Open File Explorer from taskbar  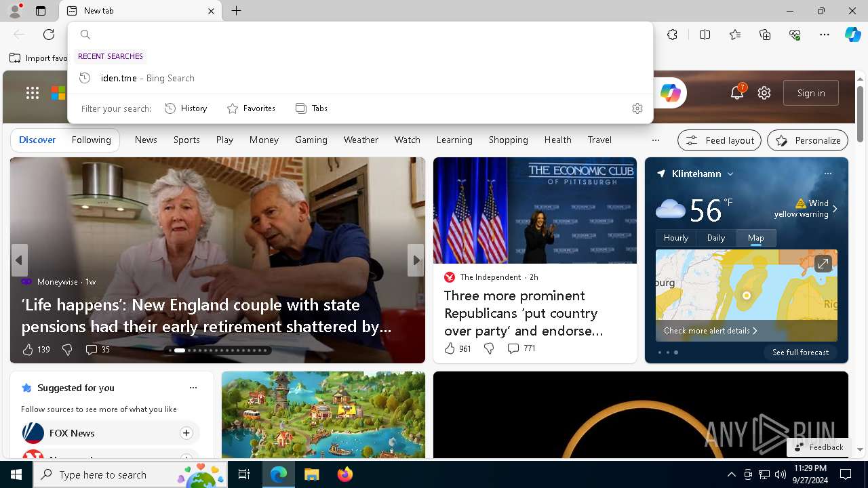click(x=311, y=474)
